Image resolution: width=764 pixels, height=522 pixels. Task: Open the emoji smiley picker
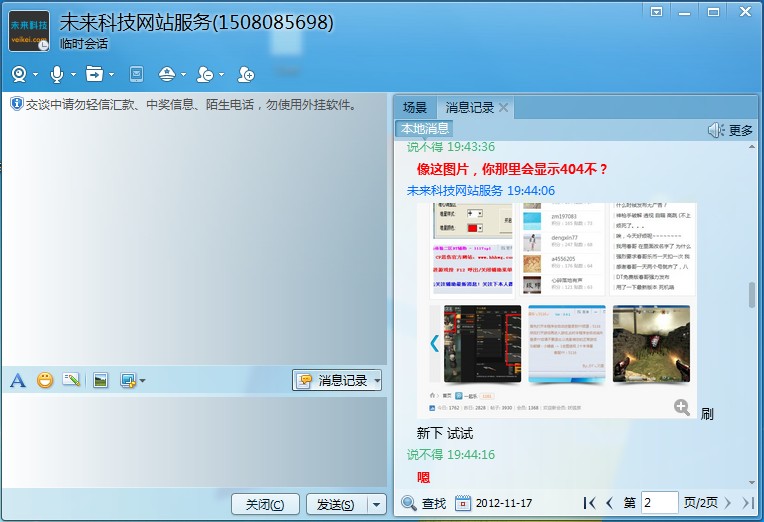45,380
